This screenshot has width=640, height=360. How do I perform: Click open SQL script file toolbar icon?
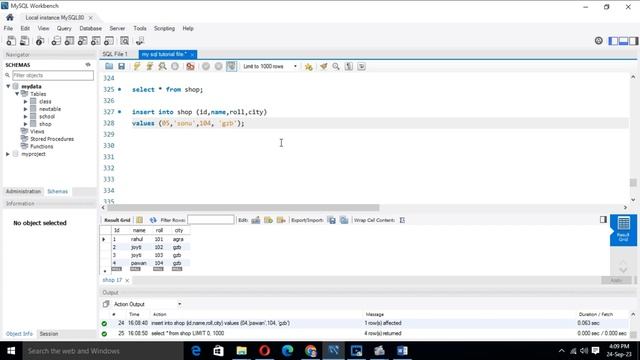(x=25, y=41)
